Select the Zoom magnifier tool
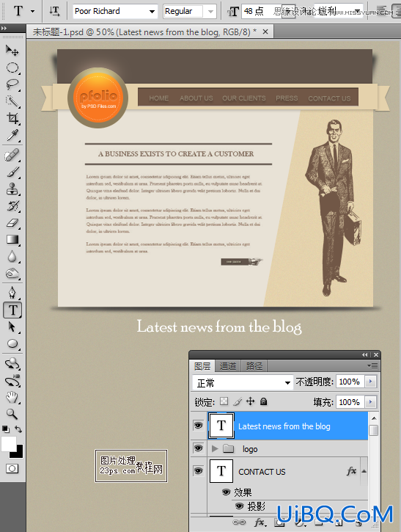The height and width of the screenshot is (532, 401). point(12,414)
